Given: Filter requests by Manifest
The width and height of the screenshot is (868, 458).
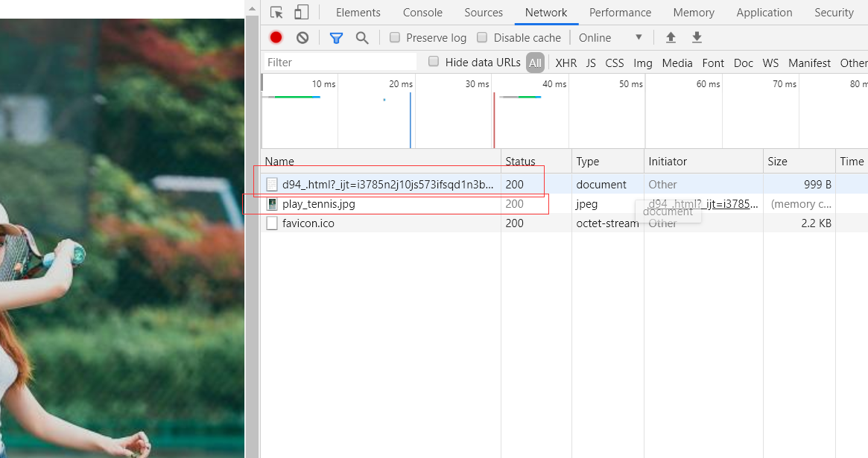Looking at the screenshot, I should (x=809, y=63).
